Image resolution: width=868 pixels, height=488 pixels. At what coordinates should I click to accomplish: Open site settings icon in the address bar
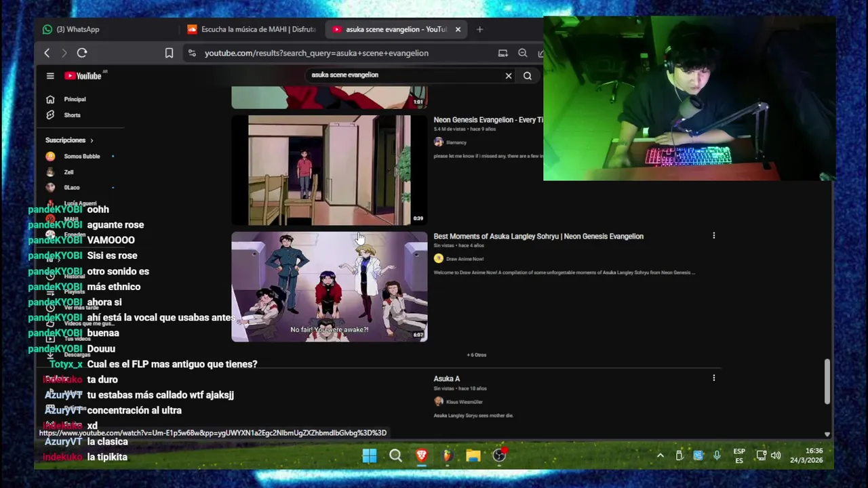pos(193,53)
